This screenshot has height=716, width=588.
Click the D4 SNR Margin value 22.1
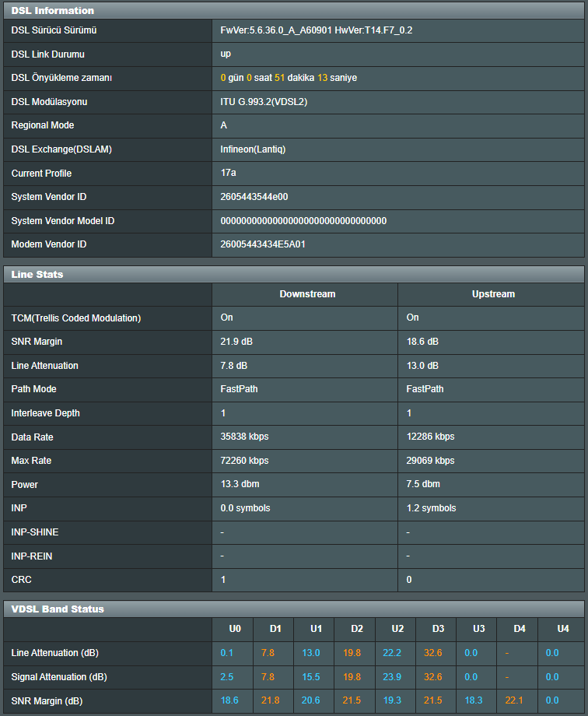click(x=515, y=701)
